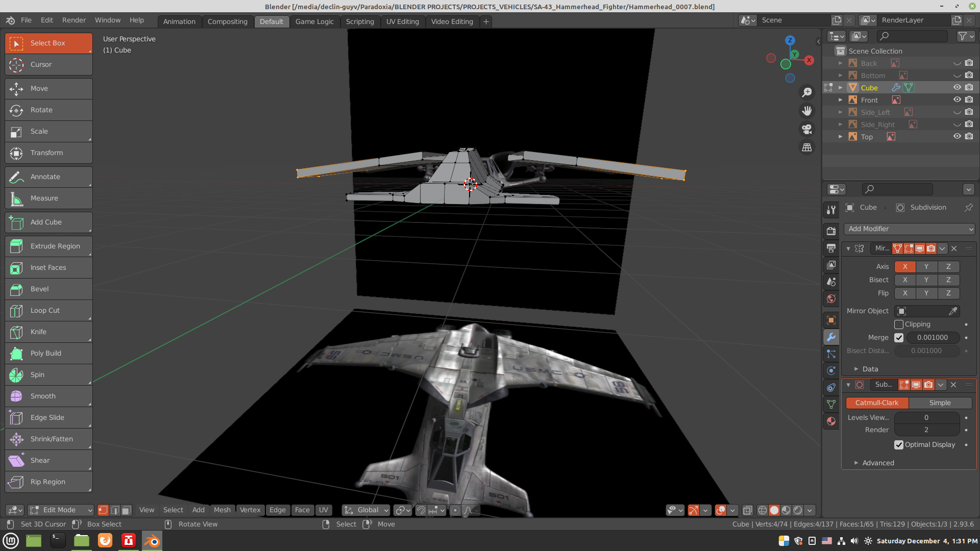This screenshot has height=551, width=980.
Task: Activate the Transform tool
Action: 48,153
